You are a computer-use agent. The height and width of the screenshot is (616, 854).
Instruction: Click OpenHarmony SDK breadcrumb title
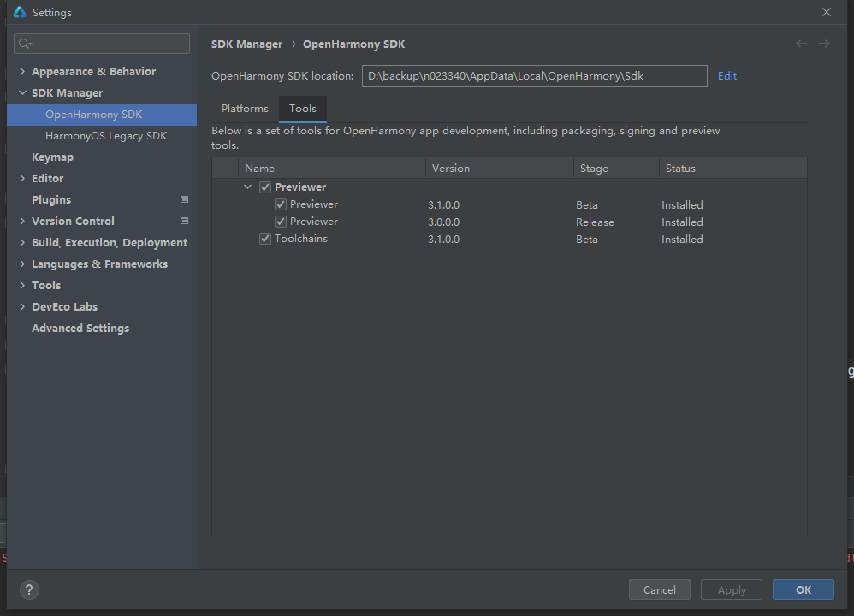(x=353, y=44)
